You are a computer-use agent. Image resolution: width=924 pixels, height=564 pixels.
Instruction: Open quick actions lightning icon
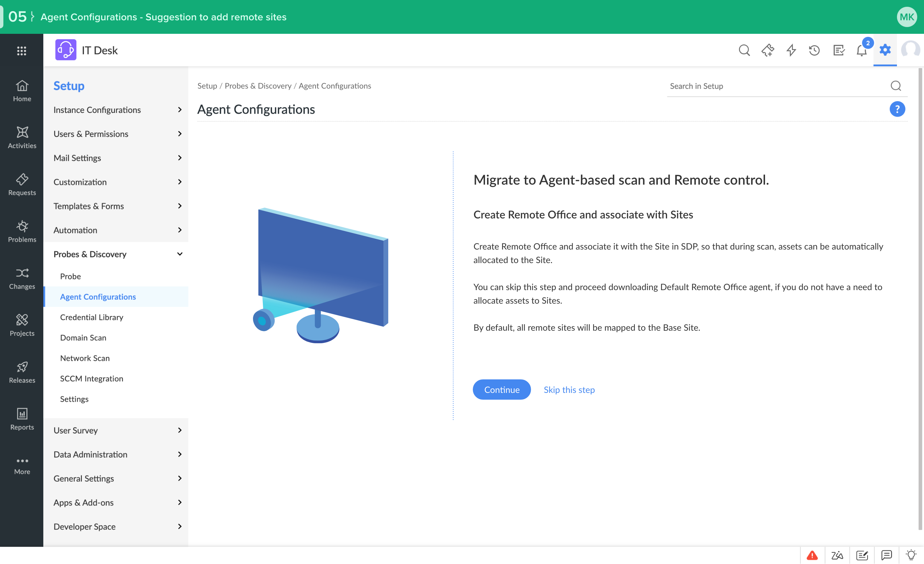coord(791,50)
